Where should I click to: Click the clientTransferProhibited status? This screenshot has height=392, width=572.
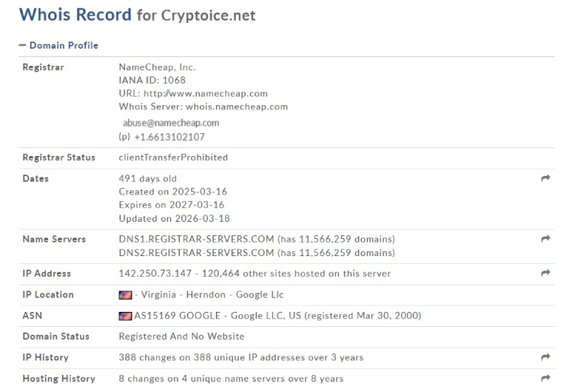173,157
